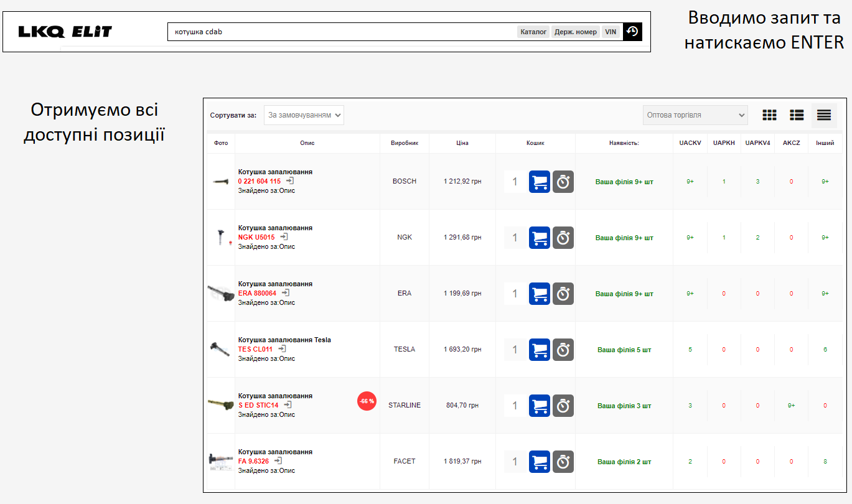Click the search history clock icon
852x504 pixels.
click(x=632, y=32)
